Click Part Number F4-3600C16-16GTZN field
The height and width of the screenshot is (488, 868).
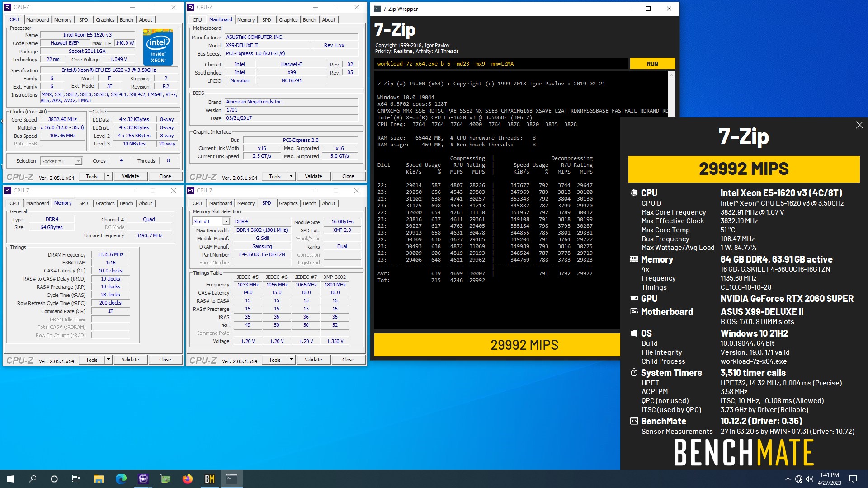click(x=262, y=254)
